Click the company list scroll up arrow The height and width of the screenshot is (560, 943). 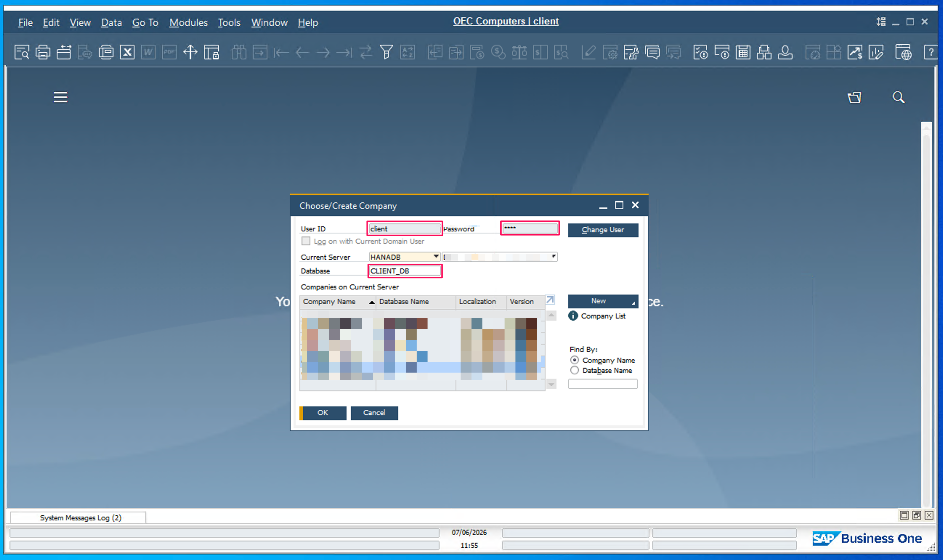click(x=551, y=315)
